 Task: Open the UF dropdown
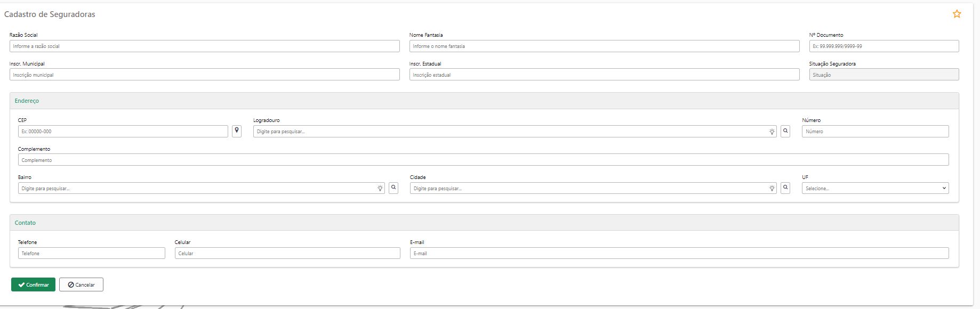point(875,188)
